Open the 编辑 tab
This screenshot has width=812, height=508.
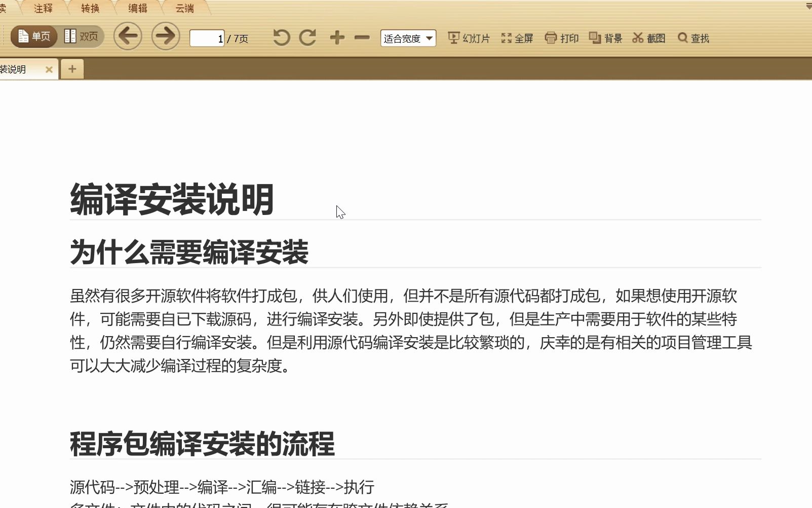coord(137,8)
